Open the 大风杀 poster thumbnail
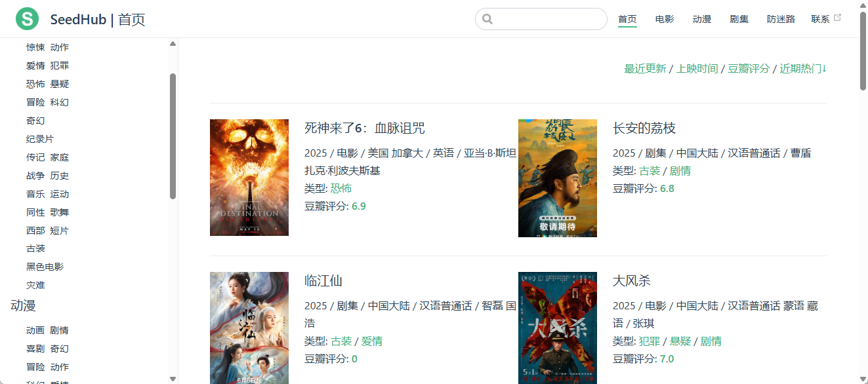Viewport: 868px width, 384px height. [558, 328]
